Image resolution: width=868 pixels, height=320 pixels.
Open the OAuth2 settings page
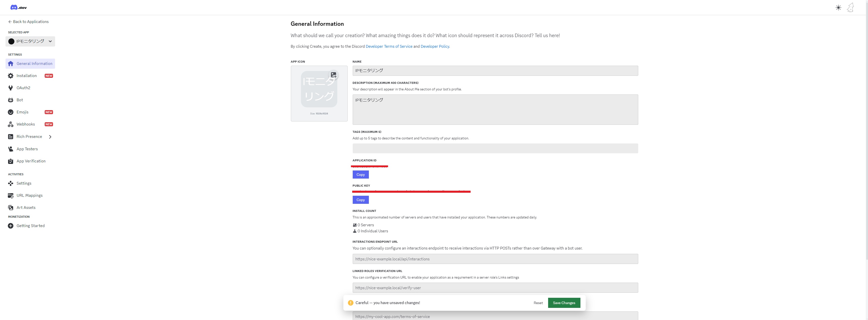23,88
